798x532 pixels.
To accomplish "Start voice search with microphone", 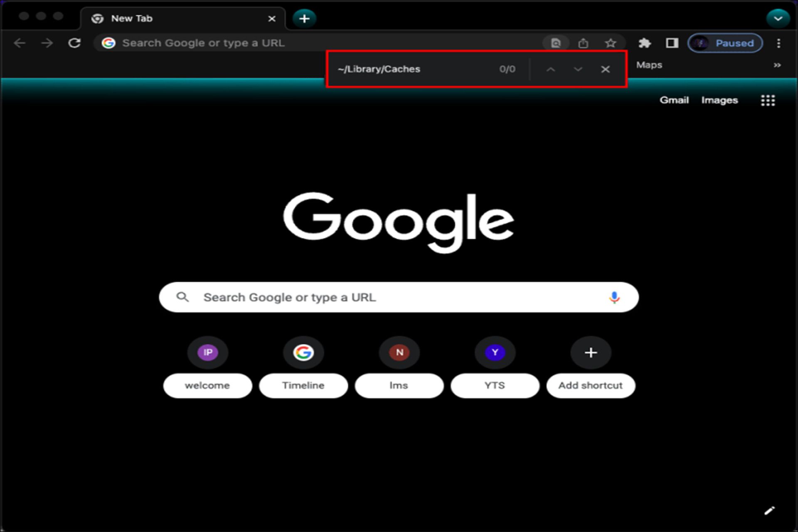I will [614, 297].
